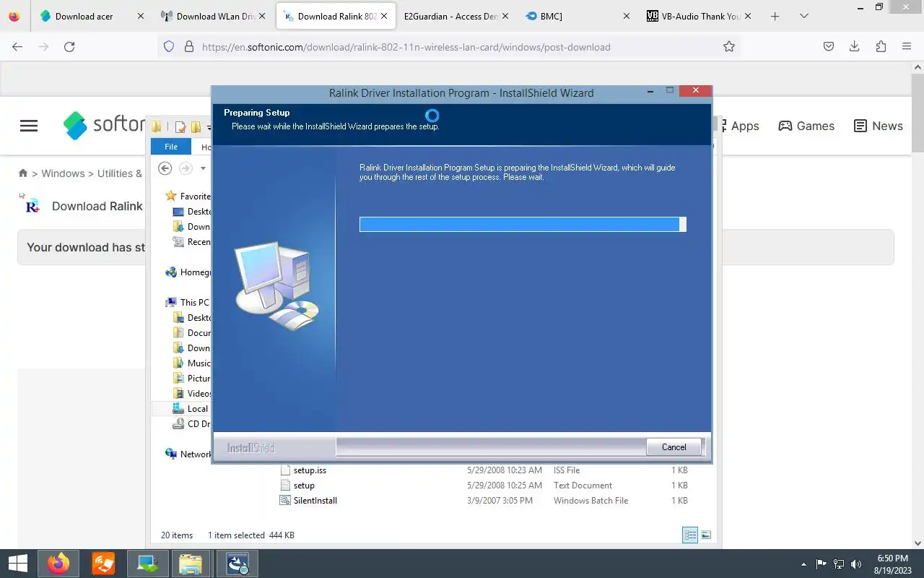This screenshot has height=578, width=924.
Task: Switch to VB-Audio Thank You tab
Action: [x=700, y=17]
